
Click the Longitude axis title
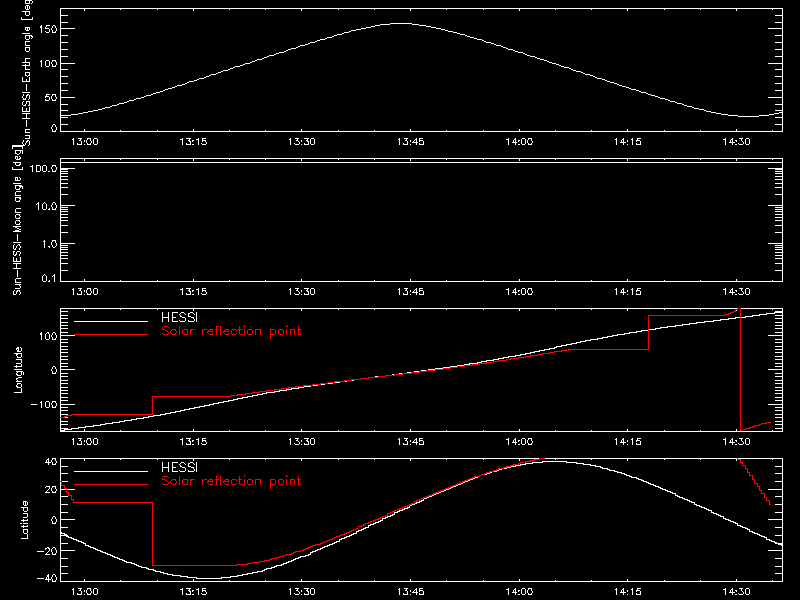point(18,370)
